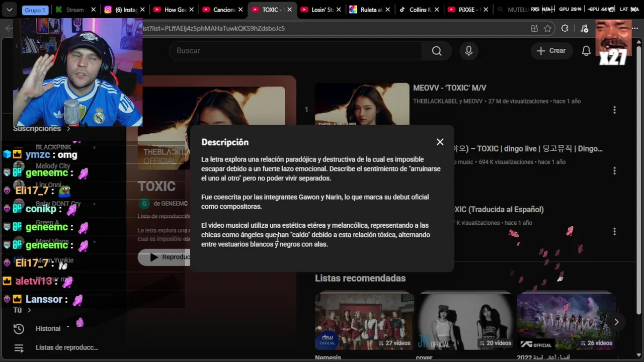The width and height of the screenshot is (644, 362).
Task: Expand the Suscripciones section chevron
Action: [68, 129]
